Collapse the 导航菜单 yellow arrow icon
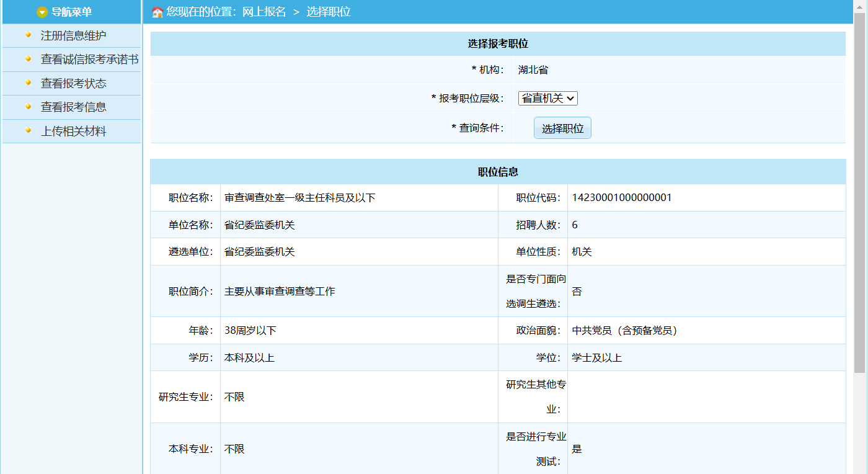 pyautogui.click(x=42, y=12)
